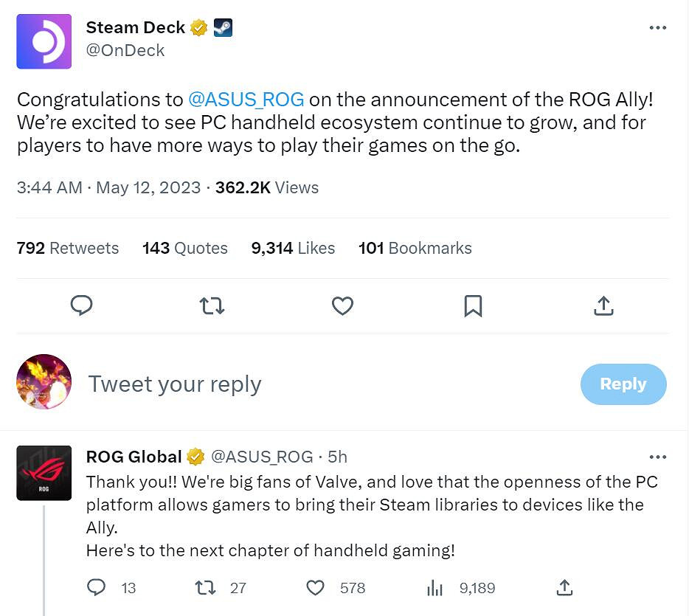The width and height of the screenshot is (689, 616).
Task: View the 792 Retweets list
Action: coord(68,248)
